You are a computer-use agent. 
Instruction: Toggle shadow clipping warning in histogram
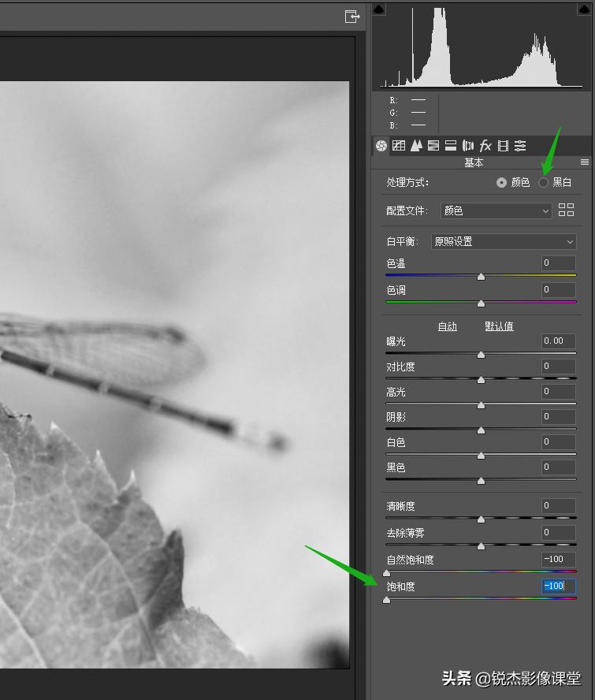(378, 9)
